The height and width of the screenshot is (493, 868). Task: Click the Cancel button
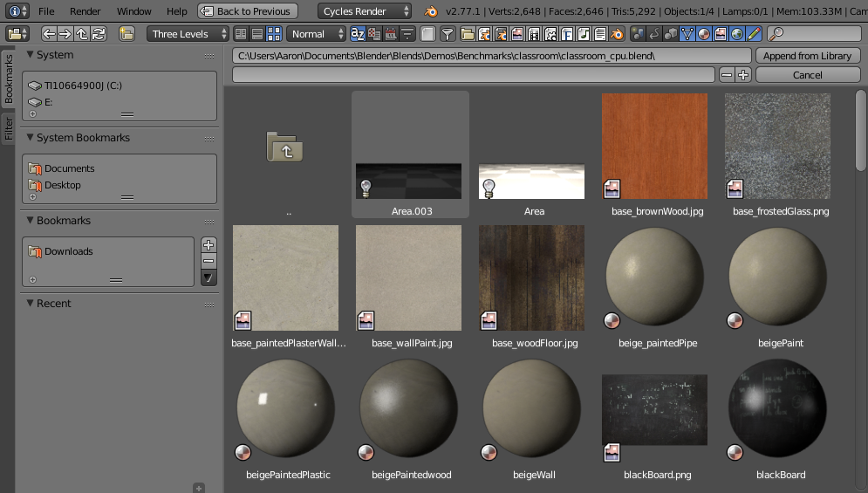(x=807, y=75)
